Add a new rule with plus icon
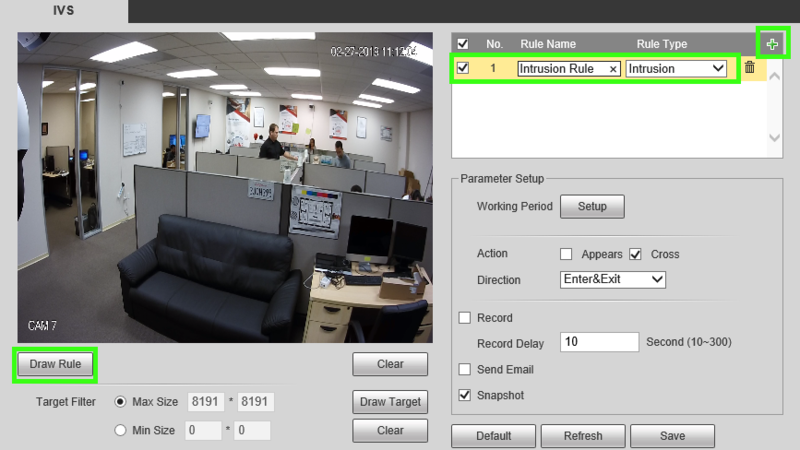The width and height of the screenshot is (800, 450). click(772, 44)
